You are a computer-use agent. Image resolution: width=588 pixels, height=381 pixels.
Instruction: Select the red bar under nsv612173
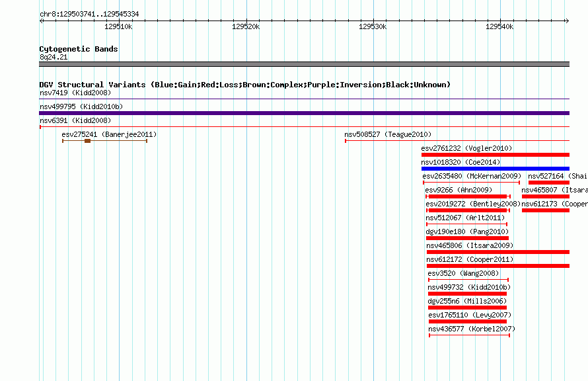(x=546, y=210)
